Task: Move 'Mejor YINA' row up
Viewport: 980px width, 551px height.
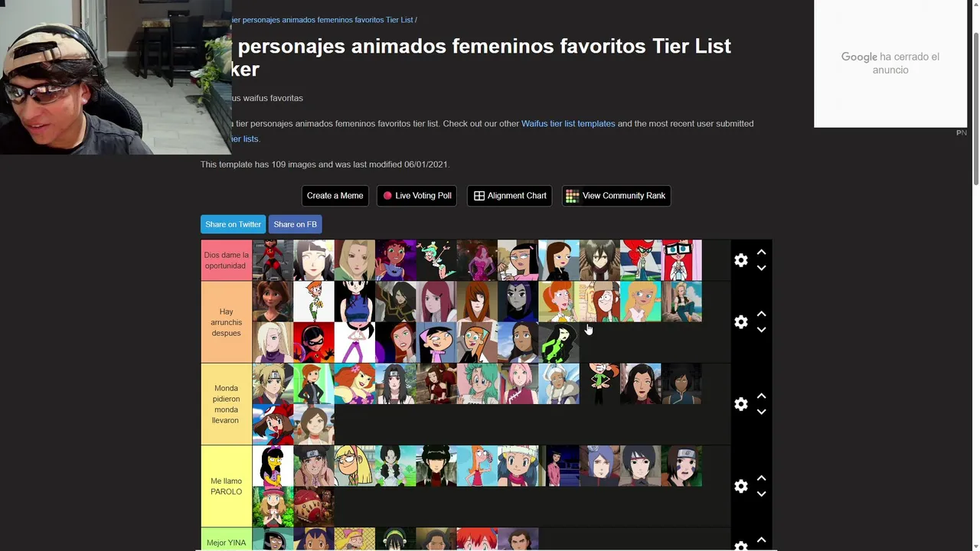Action: (x=761, y=540)
